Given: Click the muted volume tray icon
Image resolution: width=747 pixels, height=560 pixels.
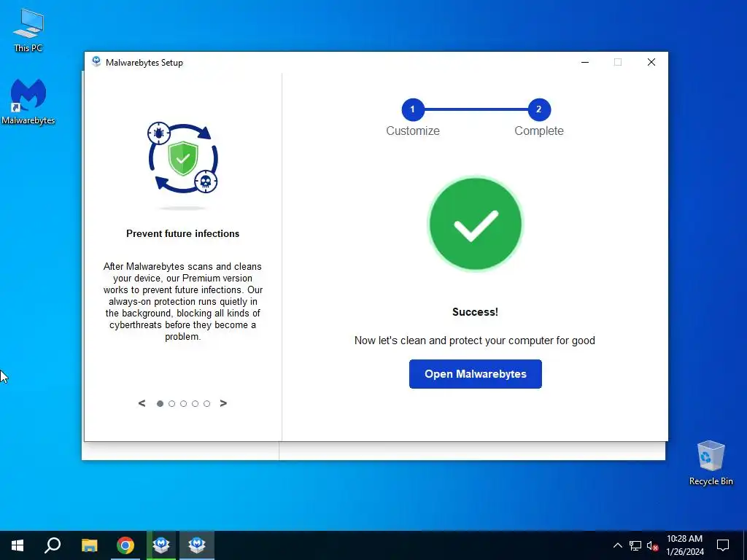Looking at the screenshot, I should (x=653, y=545).
